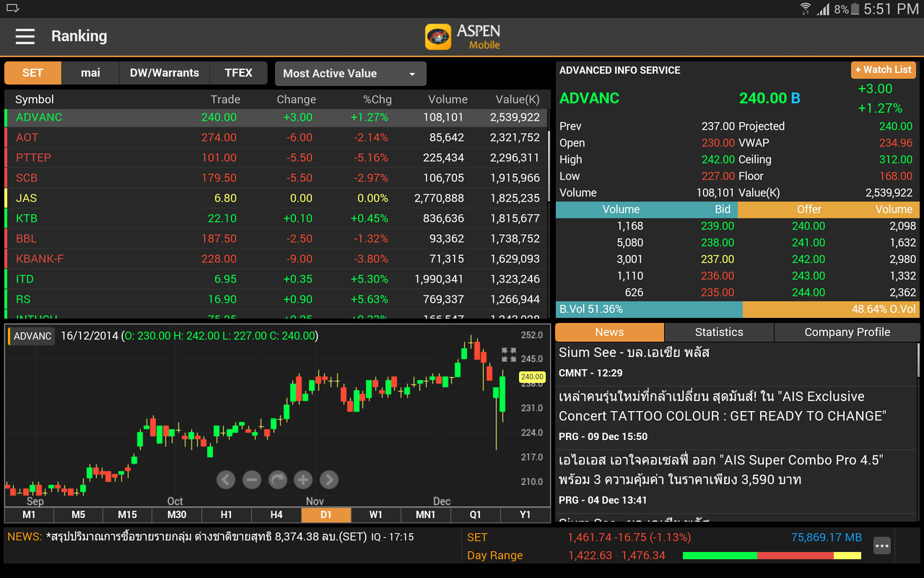The height and width of the screenshot is (578, 924).
Task: Tap the ADVANC chart symbol label
Action: click(32, 336)
